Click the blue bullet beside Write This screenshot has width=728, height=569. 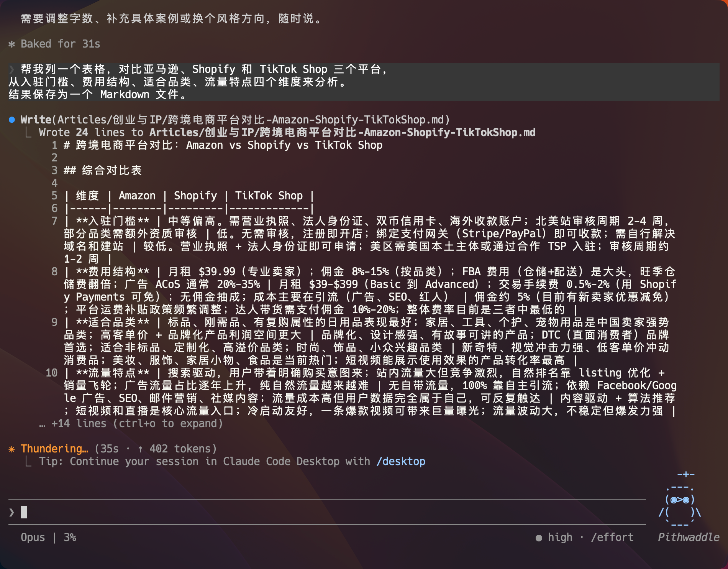(x=12, y=120)
